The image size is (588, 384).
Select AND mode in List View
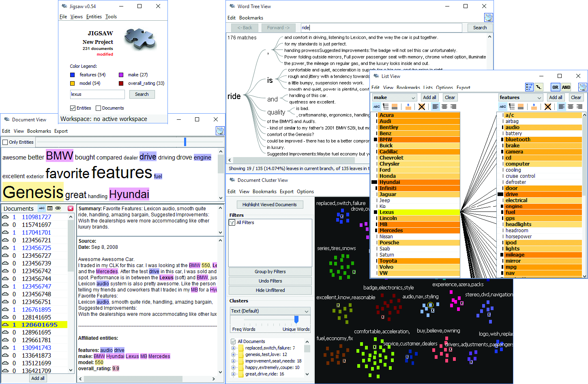[566, 87]
